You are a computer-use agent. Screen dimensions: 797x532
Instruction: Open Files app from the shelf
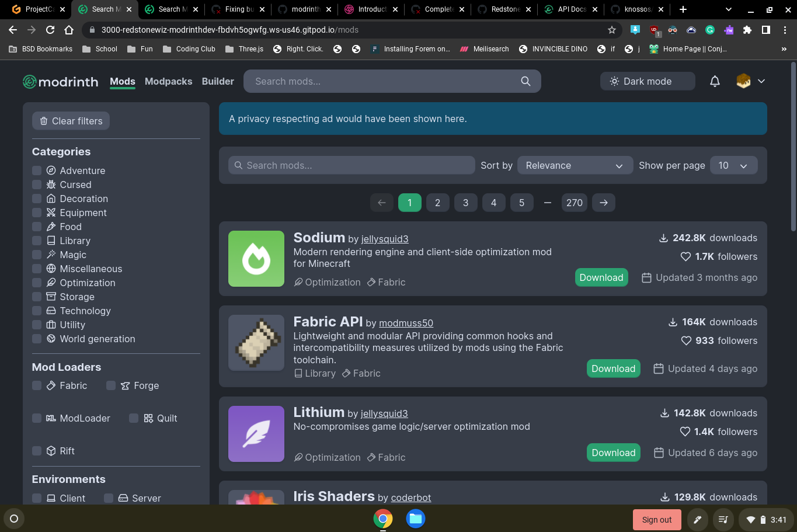[x=416, y=519]
